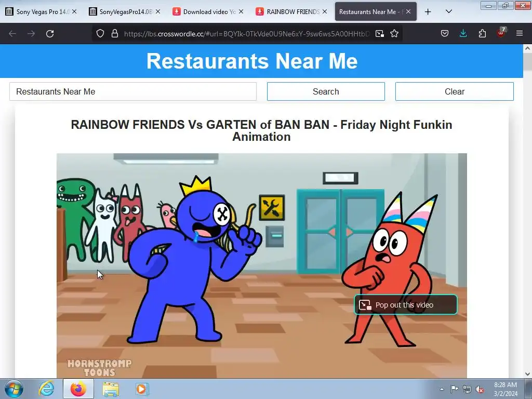Close the Restaurants Near Me tab
The width and height of the screenshot is (532, 399).
click(x=408, y=12)
